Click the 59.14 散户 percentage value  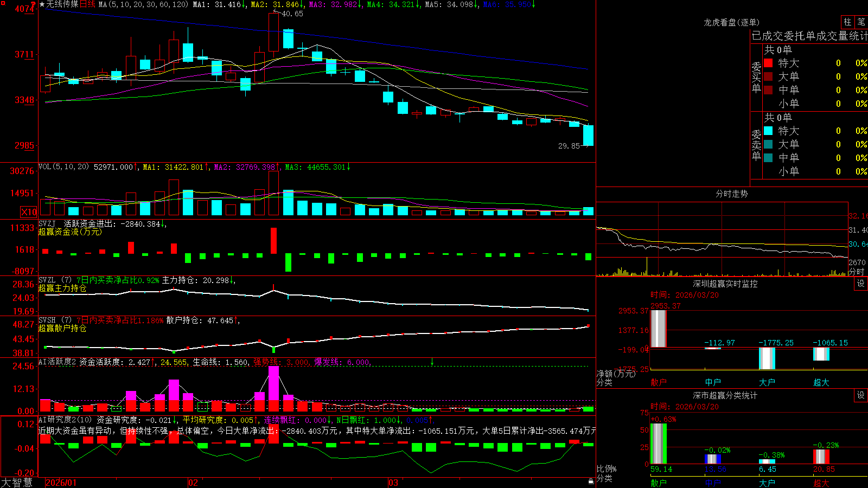coord(661,469)
